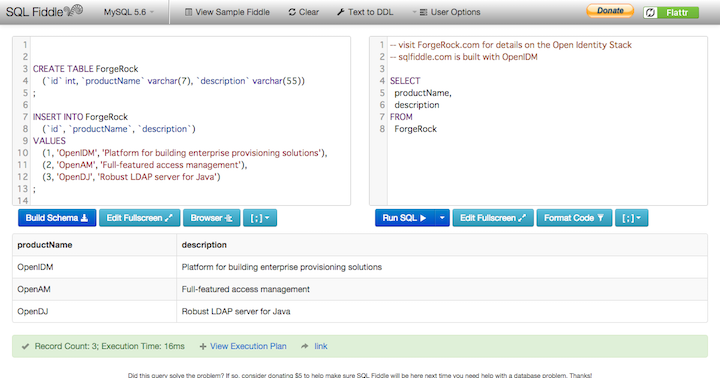Viewport: 720px width, 378px height.
Task: Open the query Edit Fullscreen button
Action: [x=493, y=218]
